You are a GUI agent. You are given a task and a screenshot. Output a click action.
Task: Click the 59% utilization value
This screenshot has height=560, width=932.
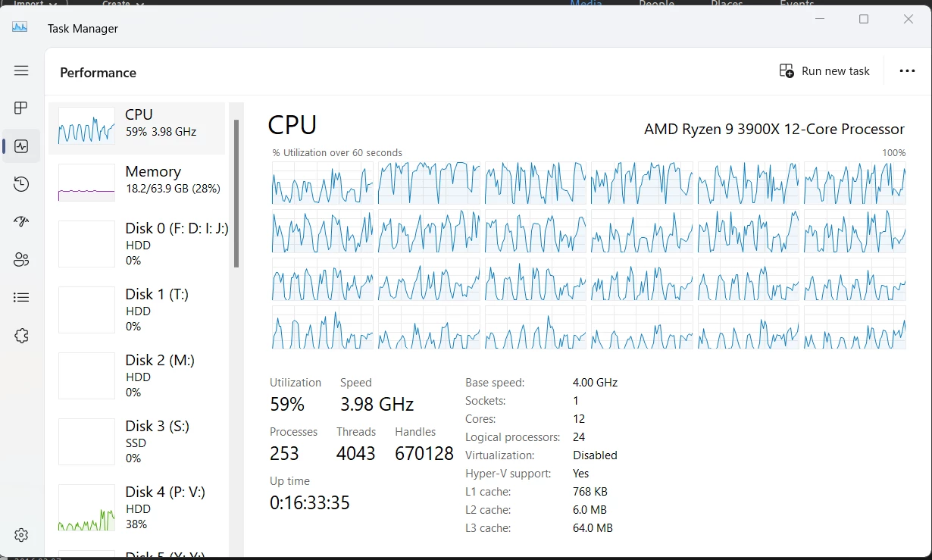click(287, 405)
